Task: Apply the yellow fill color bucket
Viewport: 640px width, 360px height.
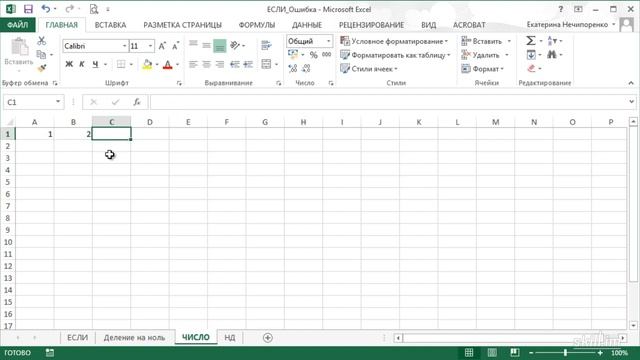Action: [147, 64]
